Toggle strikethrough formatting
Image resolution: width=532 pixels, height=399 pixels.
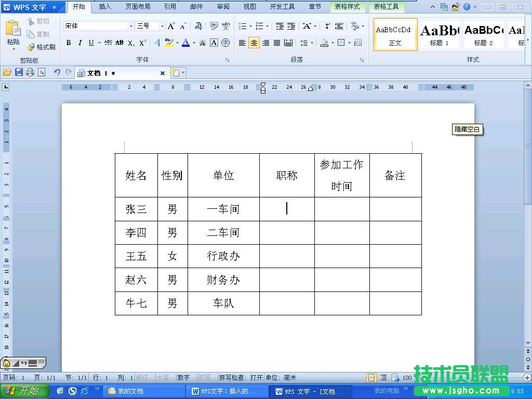[x=119, y=43]
